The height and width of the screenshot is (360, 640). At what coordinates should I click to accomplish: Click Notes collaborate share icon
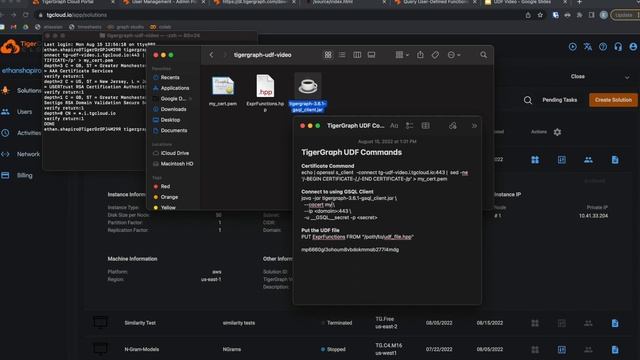point(453,126)
